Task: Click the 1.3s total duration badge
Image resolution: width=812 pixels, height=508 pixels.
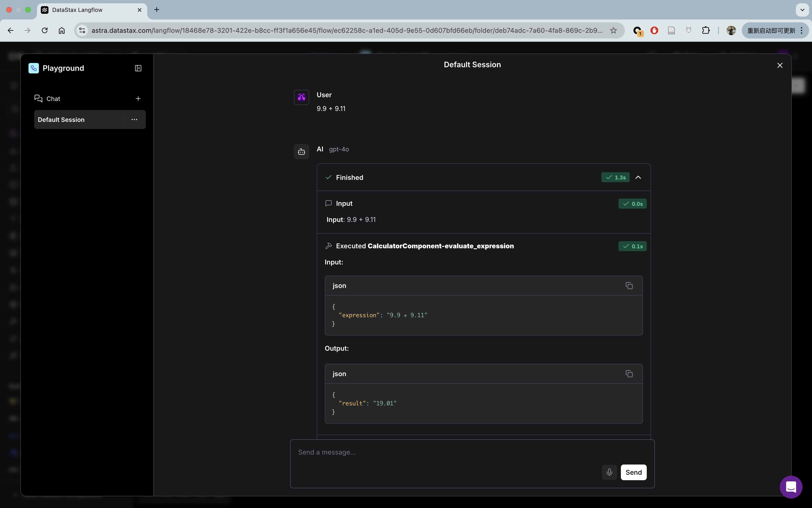Action: [615, 177]
